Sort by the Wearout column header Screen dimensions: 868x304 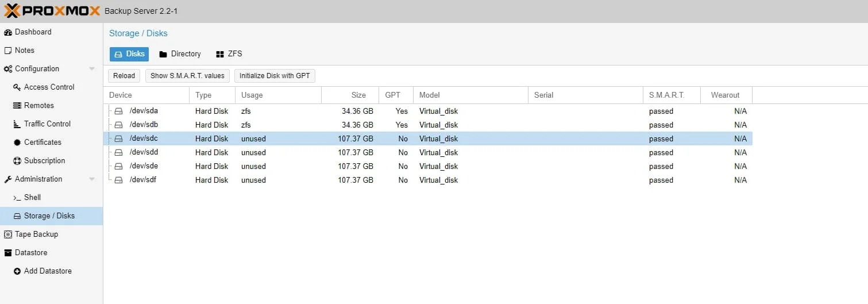click(x=727, y=95)
